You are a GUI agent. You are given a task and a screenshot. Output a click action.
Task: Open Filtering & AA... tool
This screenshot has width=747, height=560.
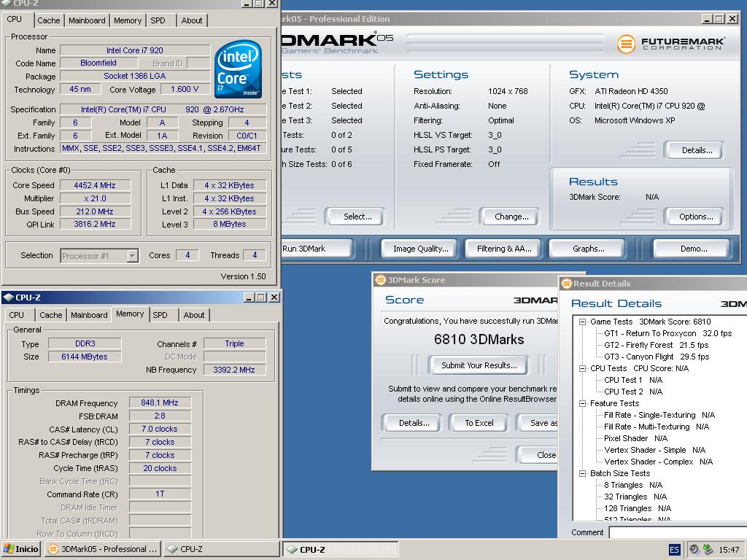(x=504, y=249)
